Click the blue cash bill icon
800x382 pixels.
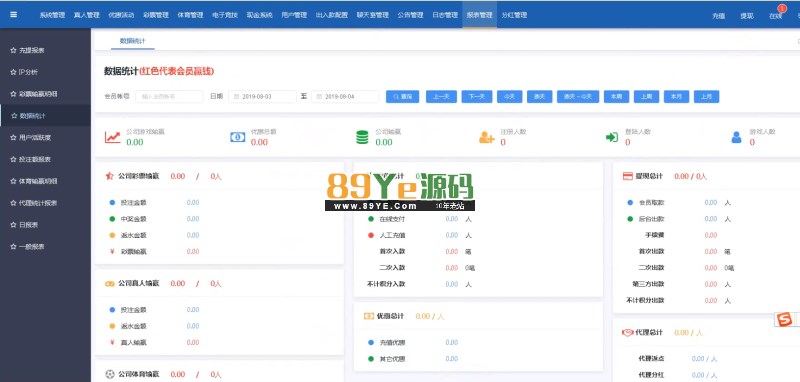pos(237,137)
